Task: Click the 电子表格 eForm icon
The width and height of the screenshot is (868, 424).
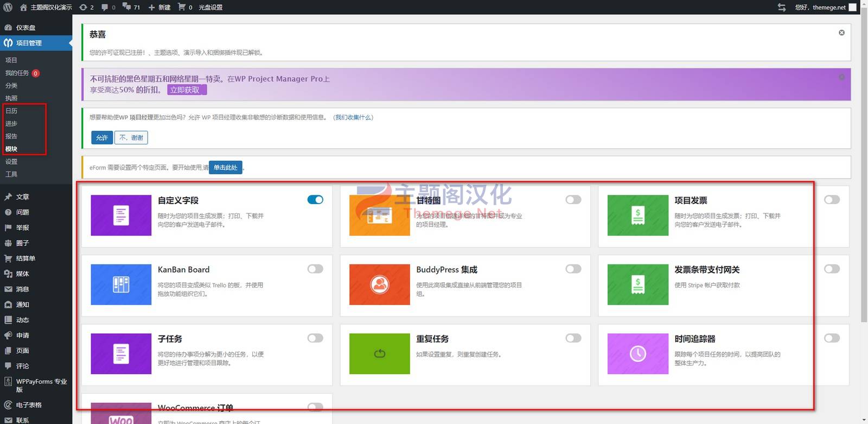Action: pos(8,405)
